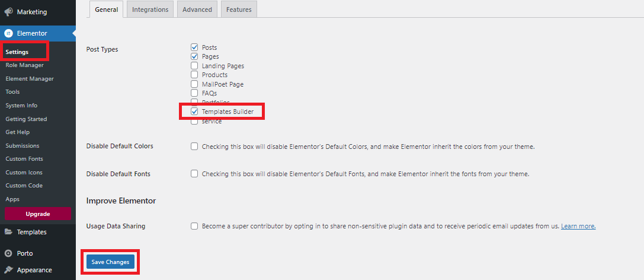Tick the Disable Default Colors checkbox

[x=194, y=147]
